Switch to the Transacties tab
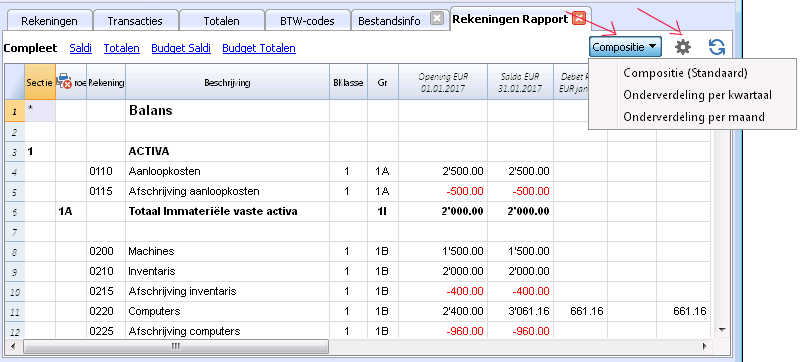 point(135,21)
